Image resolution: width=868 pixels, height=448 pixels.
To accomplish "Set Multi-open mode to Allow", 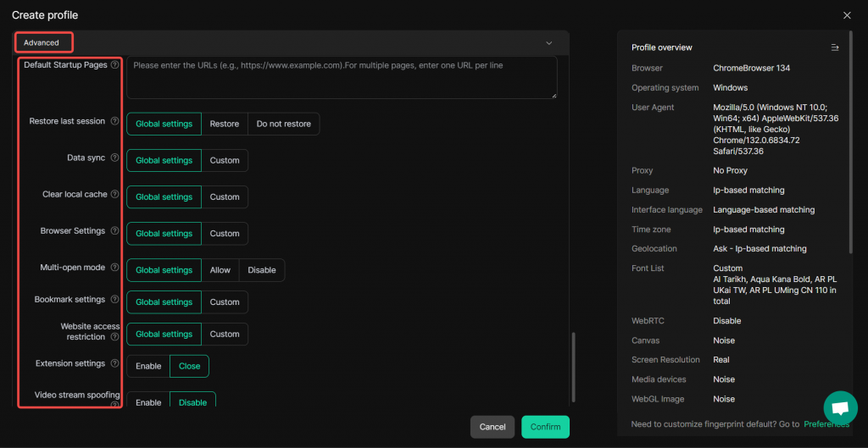I will point(220,270).
